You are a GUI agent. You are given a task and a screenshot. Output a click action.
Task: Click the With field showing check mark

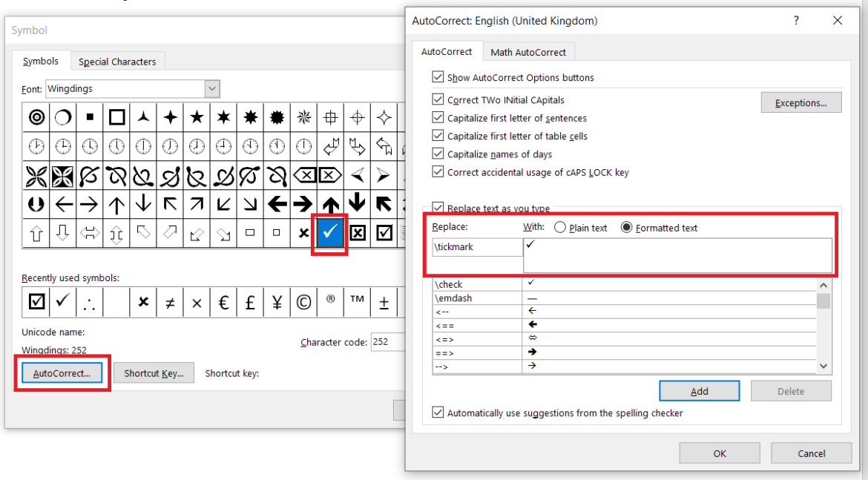point(677,255)
